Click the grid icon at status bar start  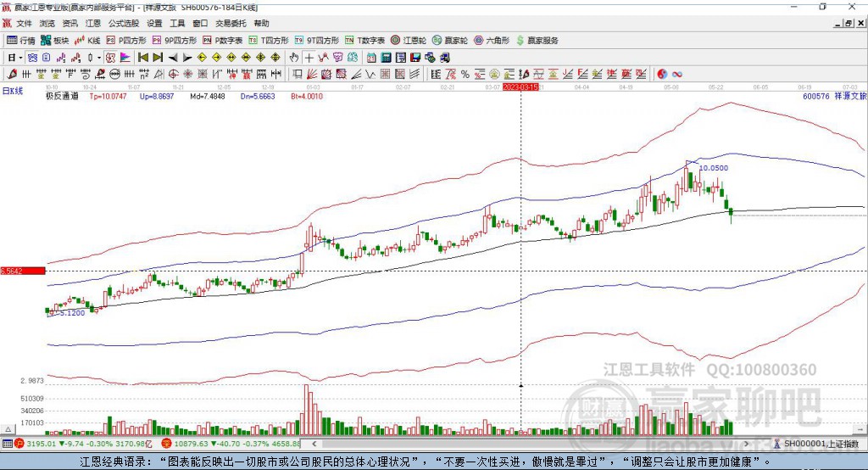tap(7, 444)
